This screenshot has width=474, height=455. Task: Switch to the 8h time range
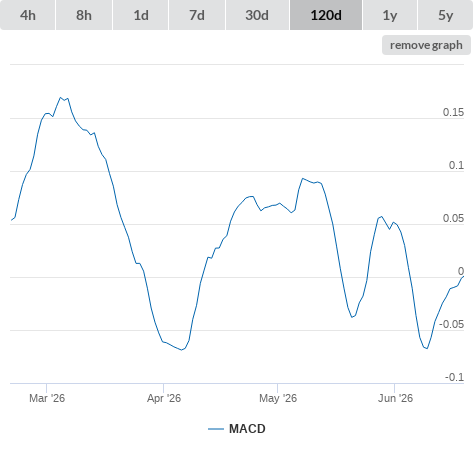pos(84,15)
